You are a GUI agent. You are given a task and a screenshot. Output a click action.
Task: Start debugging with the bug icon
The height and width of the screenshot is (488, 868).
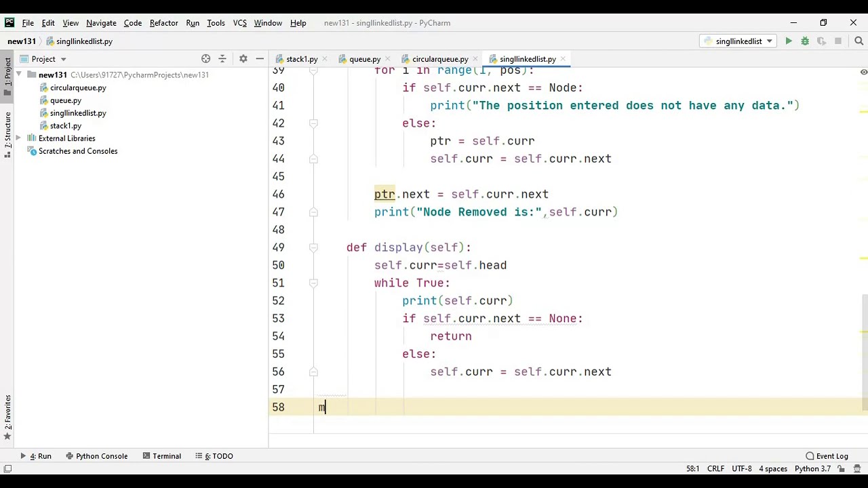(805, 41)
